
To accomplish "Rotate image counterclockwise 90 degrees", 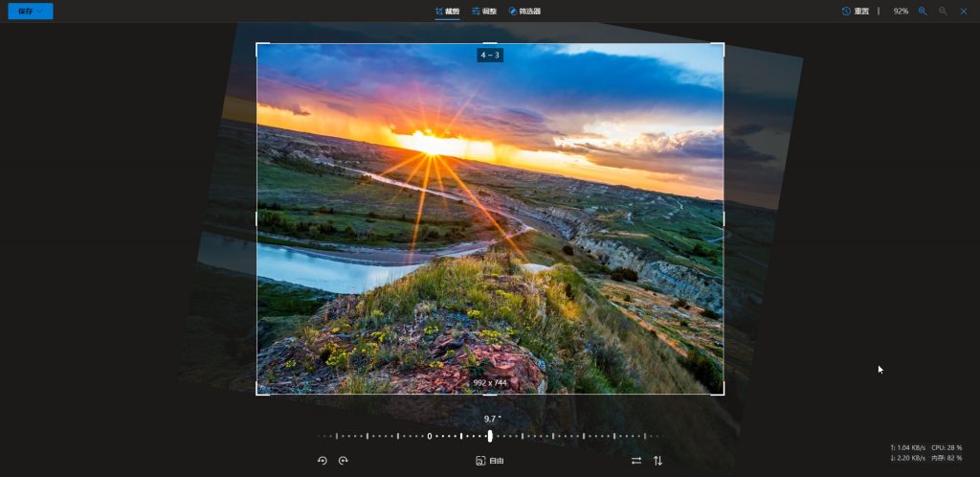I will (323, 461).
